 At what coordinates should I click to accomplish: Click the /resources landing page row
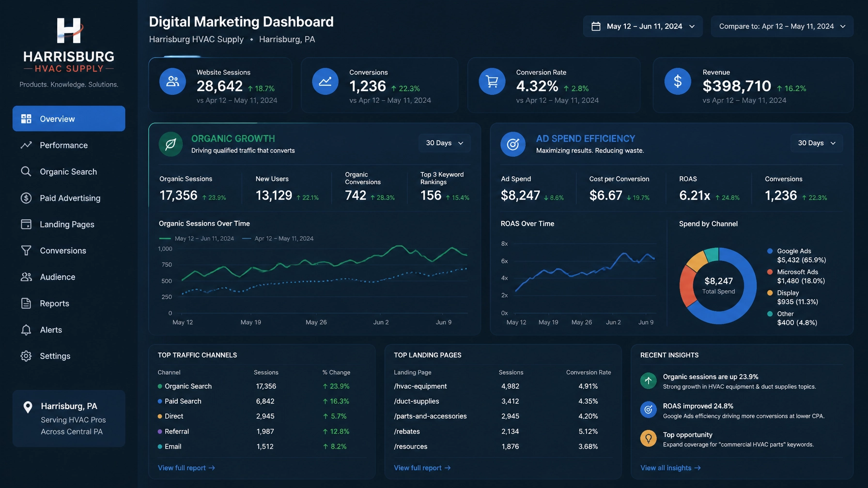point(503,446)
